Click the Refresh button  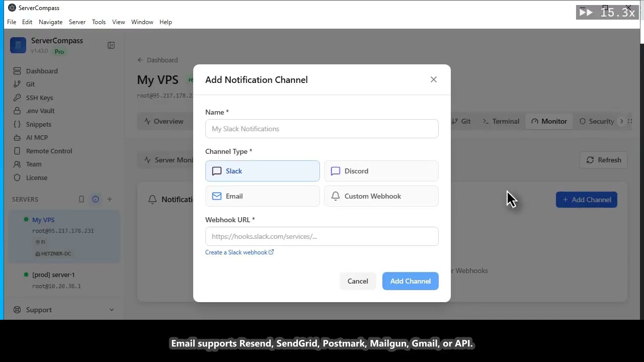coord(604,160)
